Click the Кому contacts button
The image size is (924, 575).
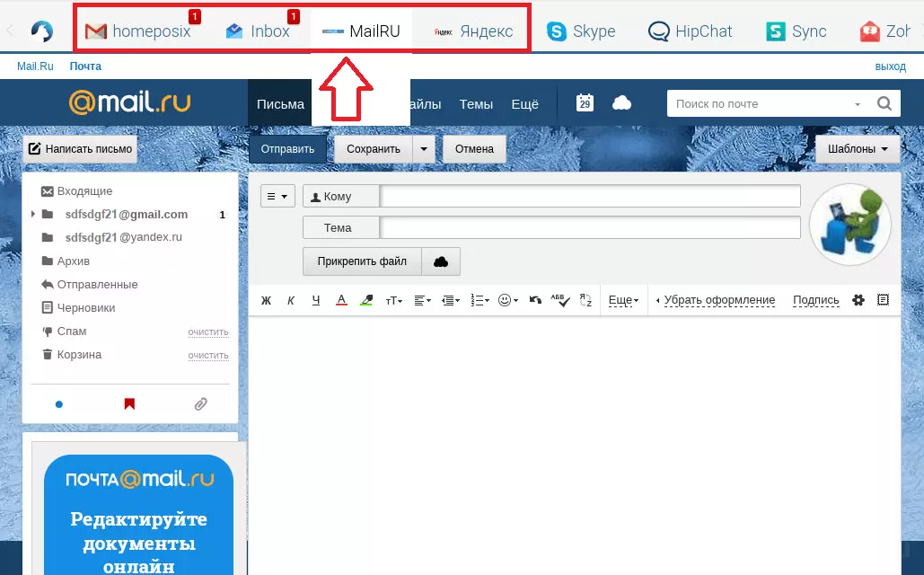pos(341,197)
